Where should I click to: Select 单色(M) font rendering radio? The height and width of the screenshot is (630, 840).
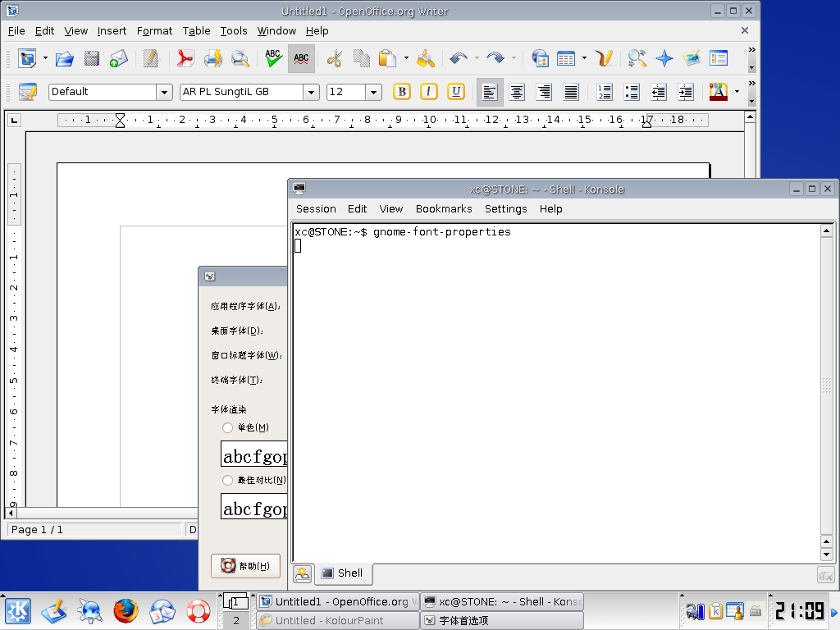tap(227, 427)
